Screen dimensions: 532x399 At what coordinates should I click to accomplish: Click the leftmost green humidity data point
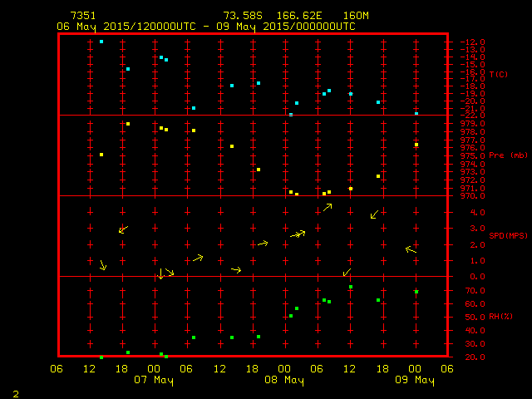click(101, 357)
